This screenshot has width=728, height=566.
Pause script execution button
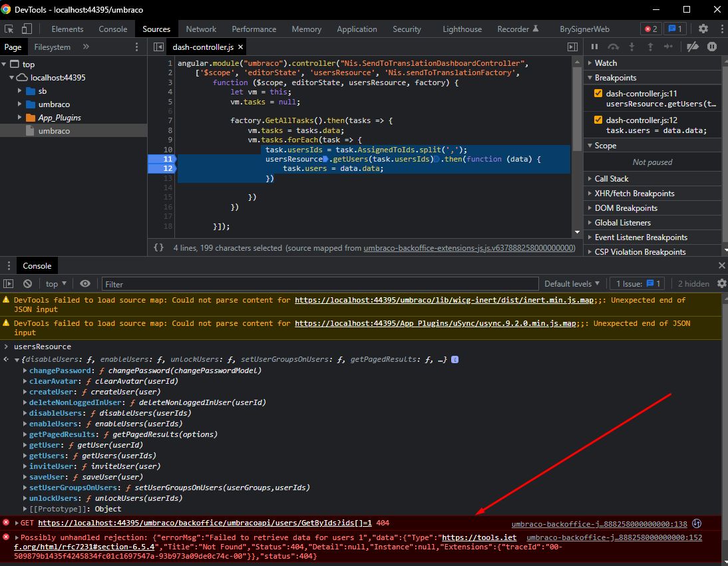(594, 47)
